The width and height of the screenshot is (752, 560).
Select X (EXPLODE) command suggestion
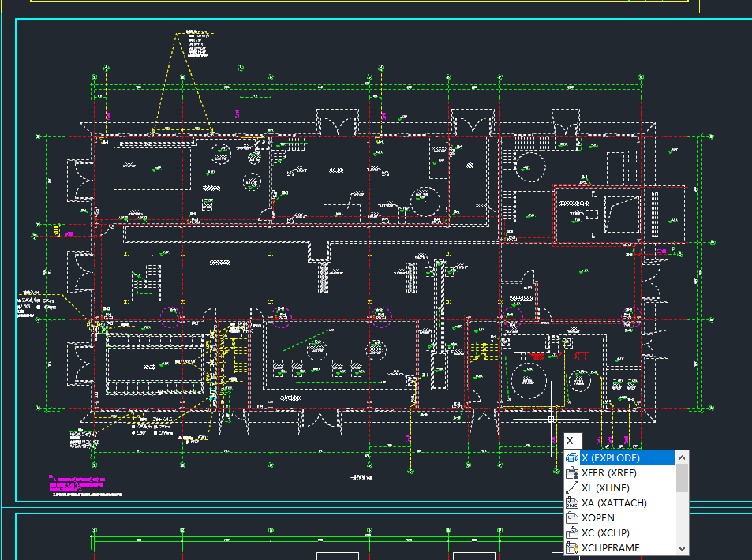click(x=620, y=458)
